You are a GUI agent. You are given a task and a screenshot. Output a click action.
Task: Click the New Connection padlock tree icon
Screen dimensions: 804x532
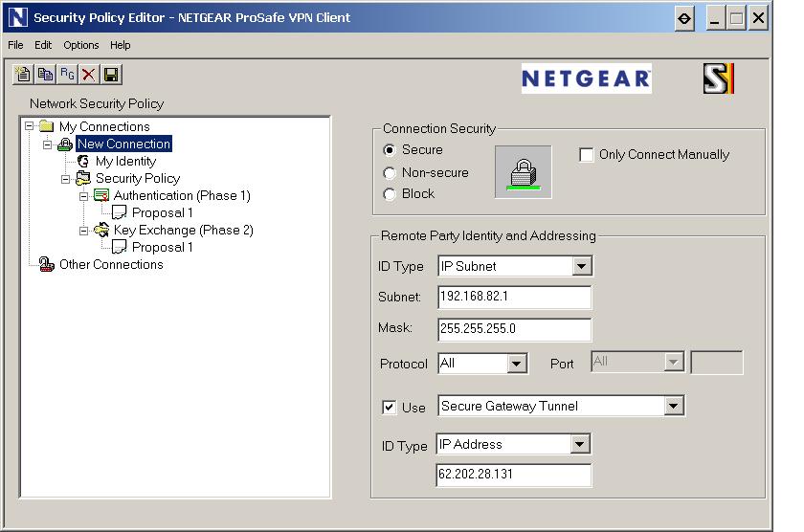pos(65,144)
